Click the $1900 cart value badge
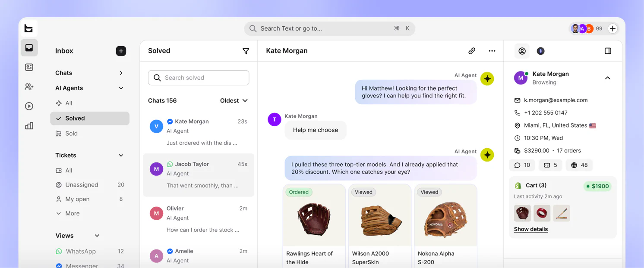644x268 pixels. click(x=597, y=186)
